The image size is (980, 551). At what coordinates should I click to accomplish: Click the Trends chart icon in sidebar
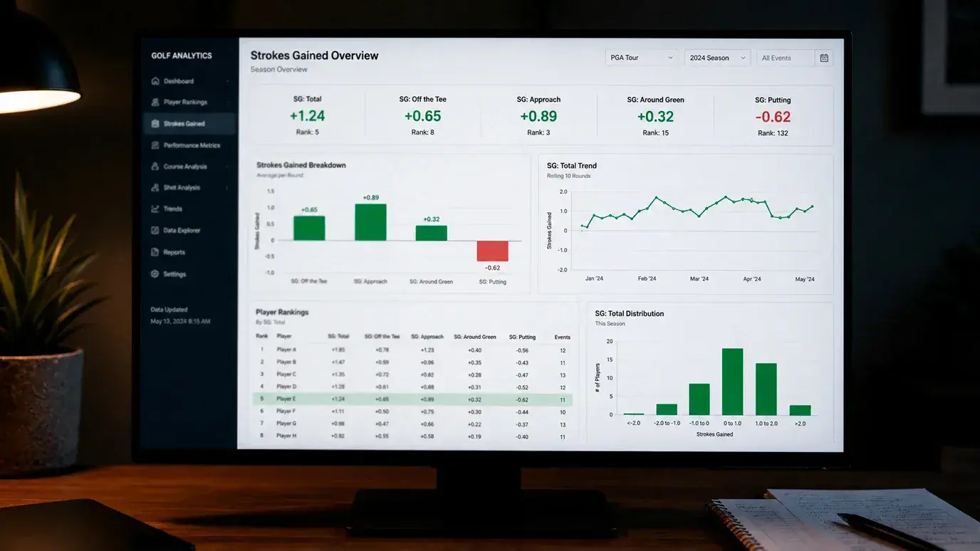pyautogui.click(x=155, y=209)
